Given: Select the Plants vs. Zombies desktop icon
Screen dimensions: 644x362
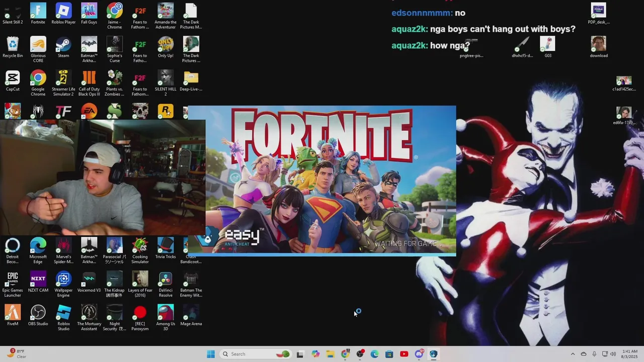Looking at the screenshot, I should tap(115, 83).
